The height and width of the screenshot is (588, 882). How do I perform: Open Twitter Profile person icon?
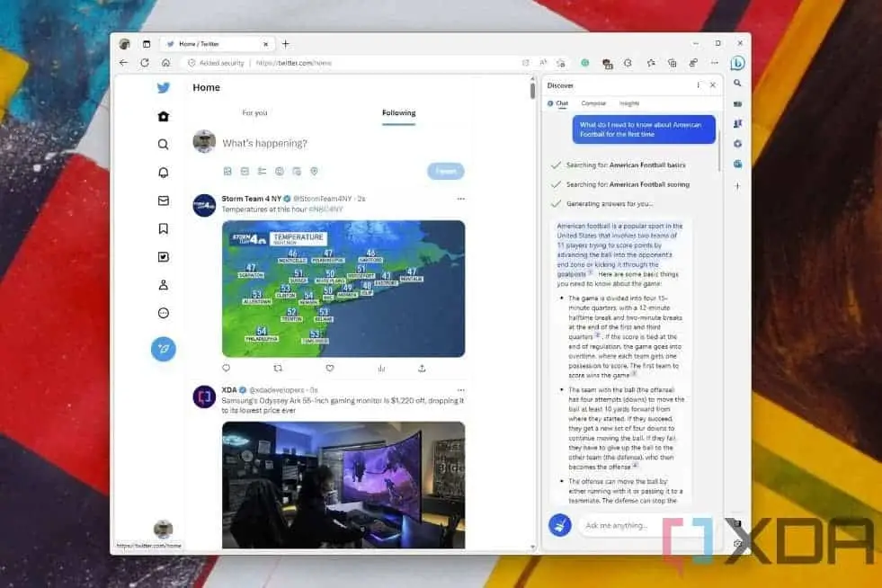click(163, 285)
